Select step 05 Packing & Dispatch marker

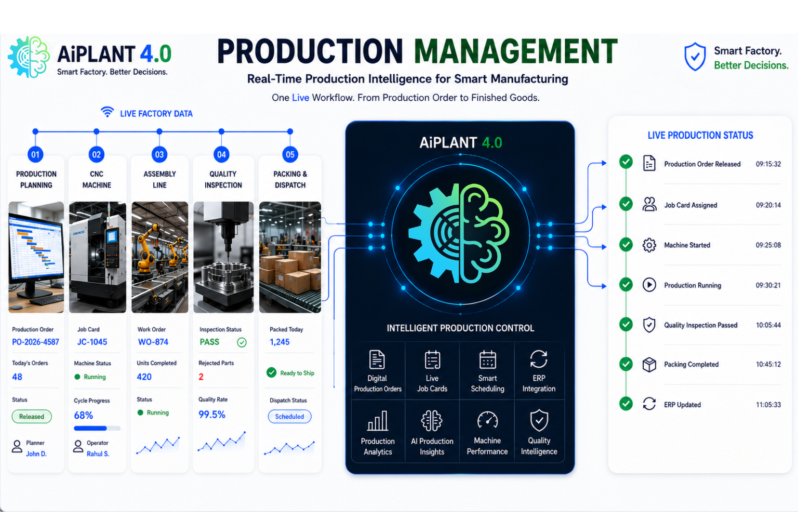click(x=290, y=154)
